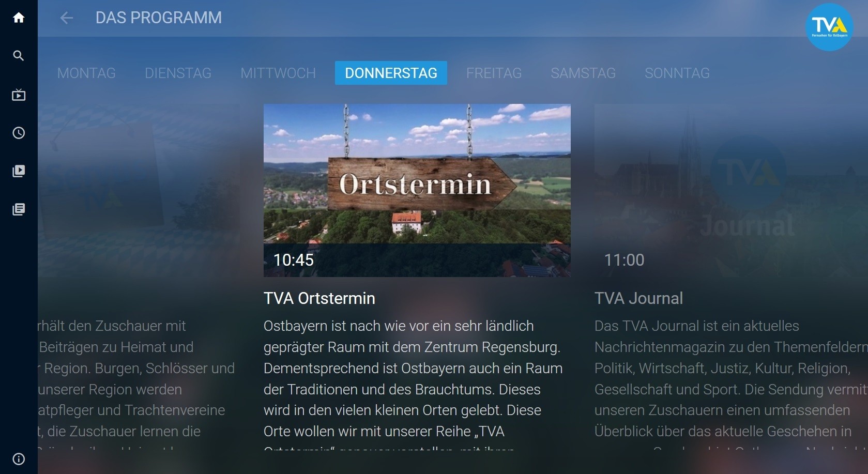The width and height of the screenshot is (868, 474).
Task: Open the TVA Journal 11:00 thumbnail
Action: coord(731,190)
